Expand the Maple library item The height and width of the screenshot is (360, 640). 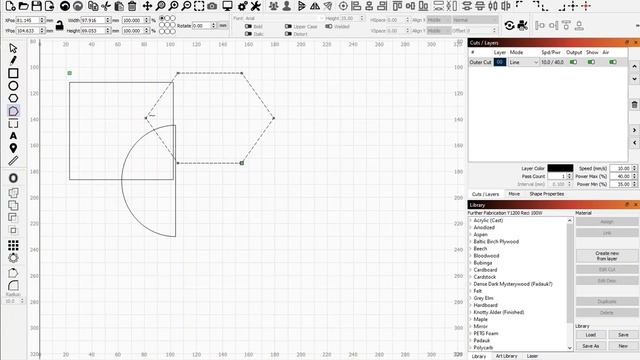(x=470, y=319)
